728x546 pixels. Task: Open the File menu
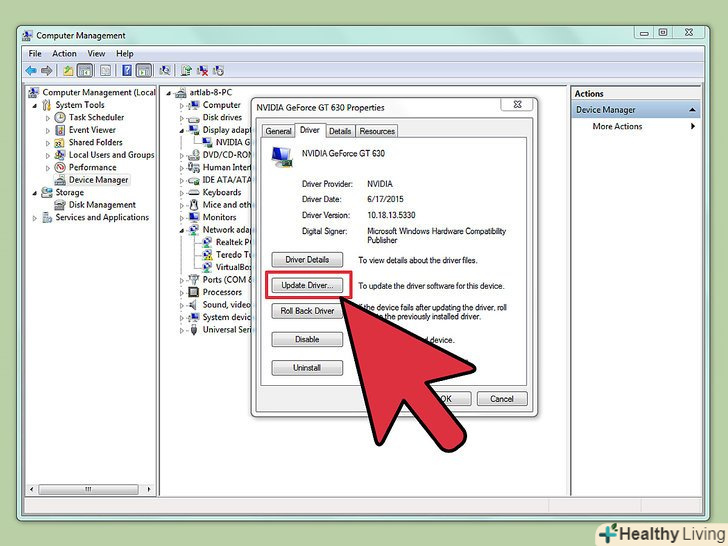(x=35, y=54)
